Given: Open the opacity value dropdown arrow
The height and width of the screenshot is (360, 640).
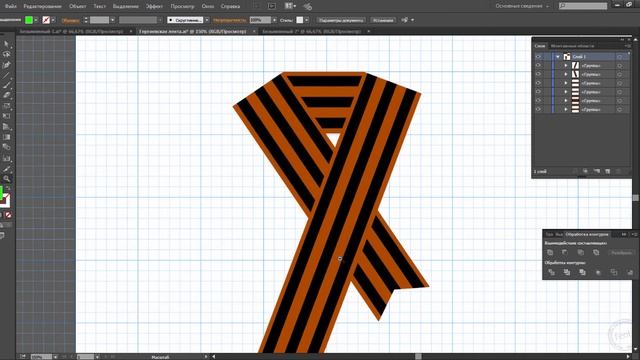Looking at the screenshot, I should click(274, 20).
